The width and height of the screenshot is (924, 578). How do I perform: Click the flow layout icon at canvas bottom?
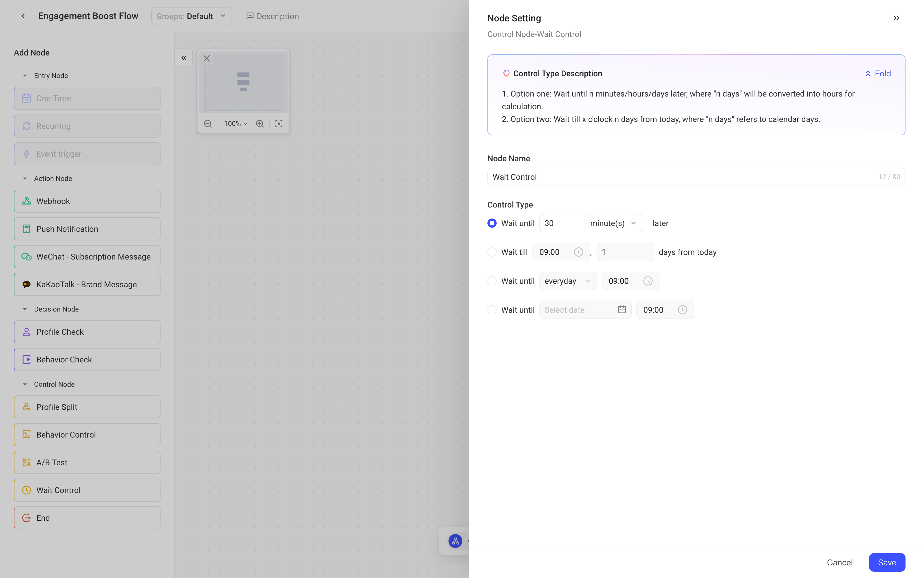click(x=455, y=541)
